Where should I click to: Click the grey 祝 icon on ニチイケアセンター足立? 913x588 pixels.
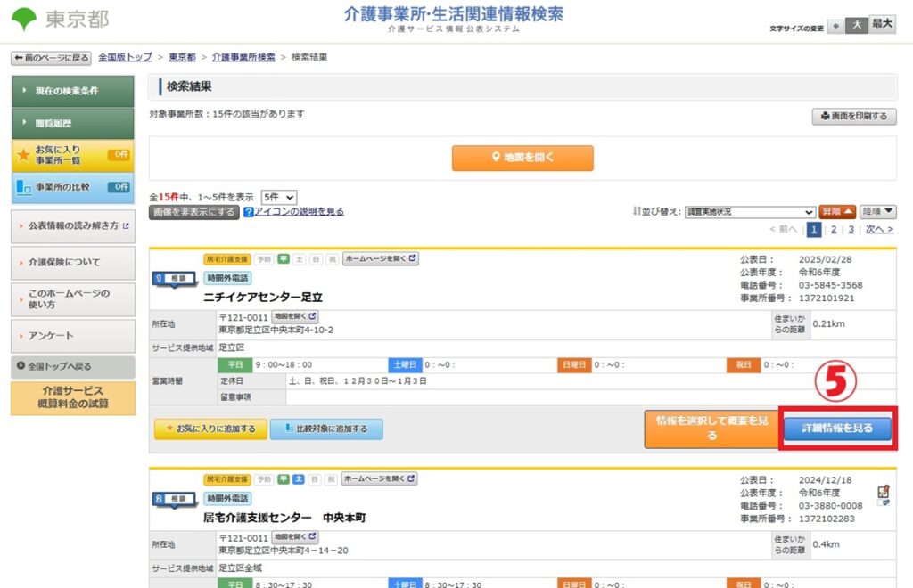[x=332, y=259]
